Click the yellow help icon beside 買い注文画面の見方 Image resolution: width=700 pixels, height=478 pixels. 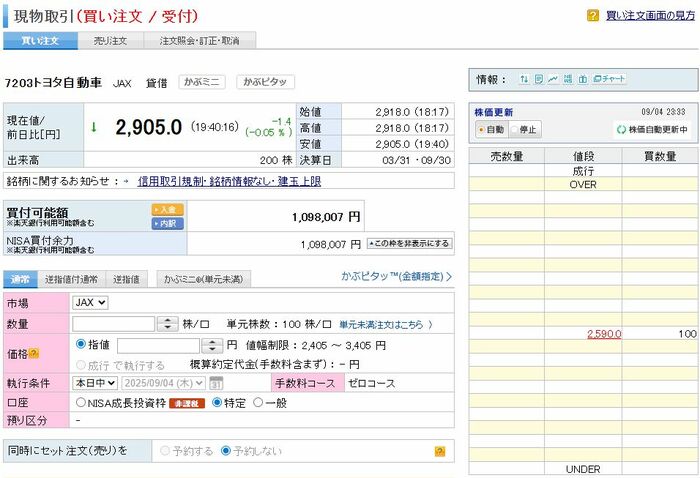[593, 16]
